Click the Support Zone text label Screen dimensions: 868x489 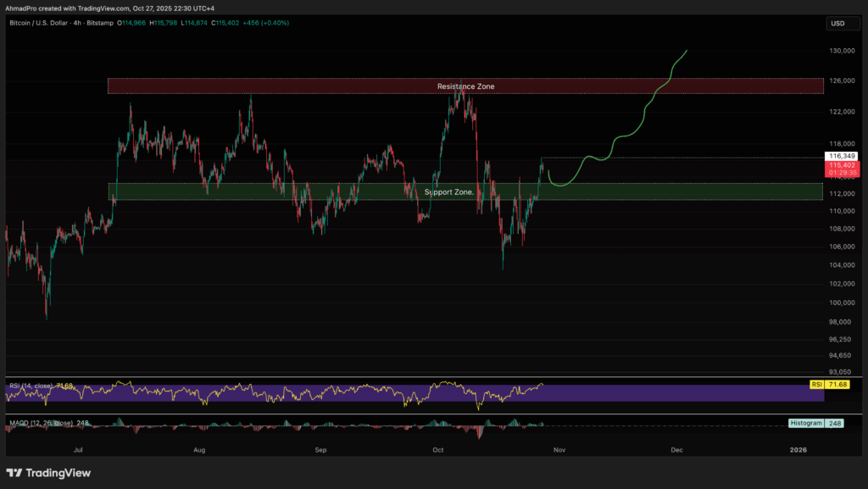pyautogui.click(x=449, y=192)
